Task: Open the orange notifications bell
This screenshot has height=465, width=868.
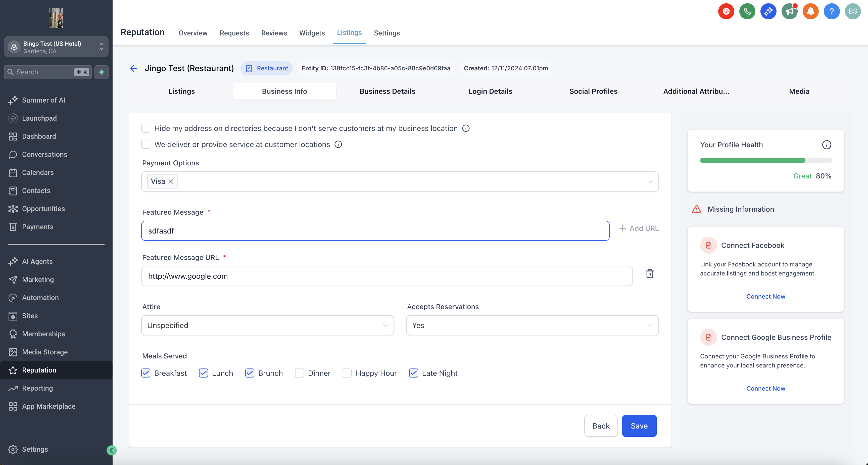Action: coord(810,12)
